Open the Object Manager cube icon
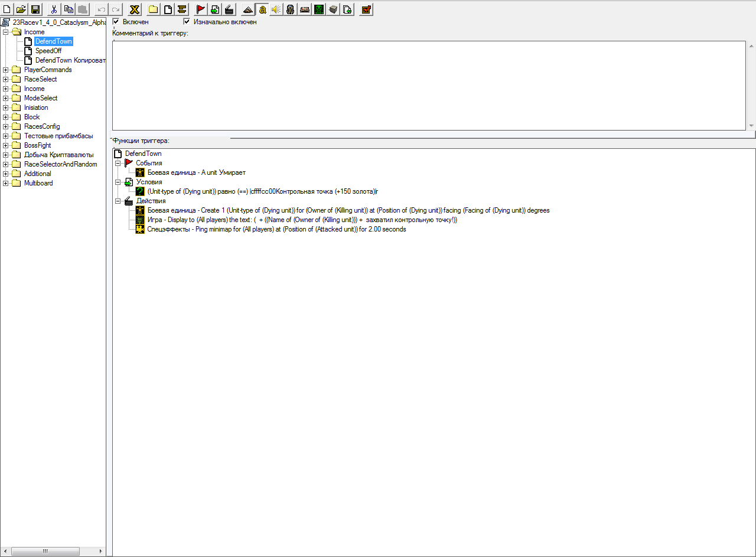The height and width of the screenshot is (557, 756). [x=333, y=9]
